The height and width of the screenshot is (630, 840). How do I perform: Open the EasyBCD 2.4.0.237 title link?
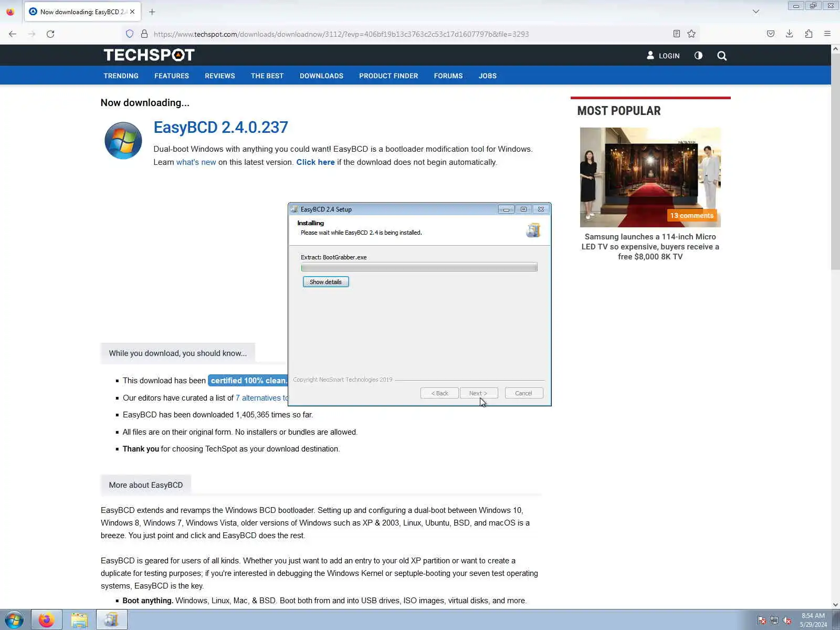[220, 127]
